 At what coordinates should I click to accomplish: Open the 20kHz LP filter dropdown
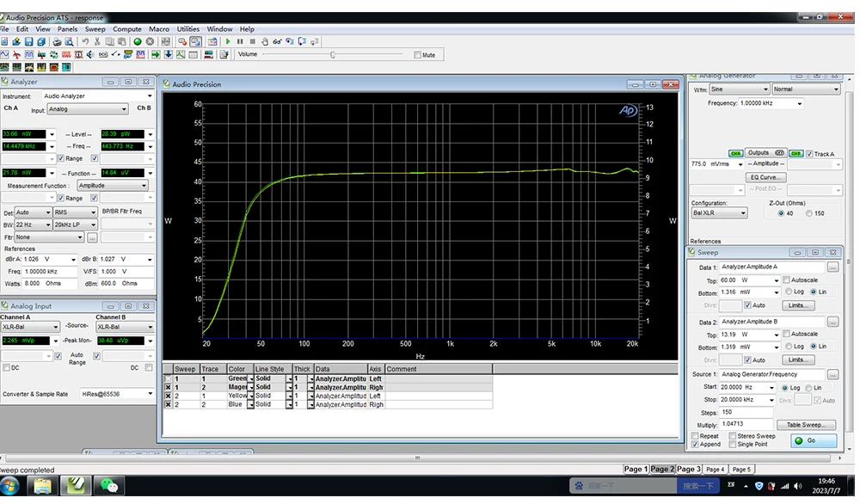pos(75,224)
